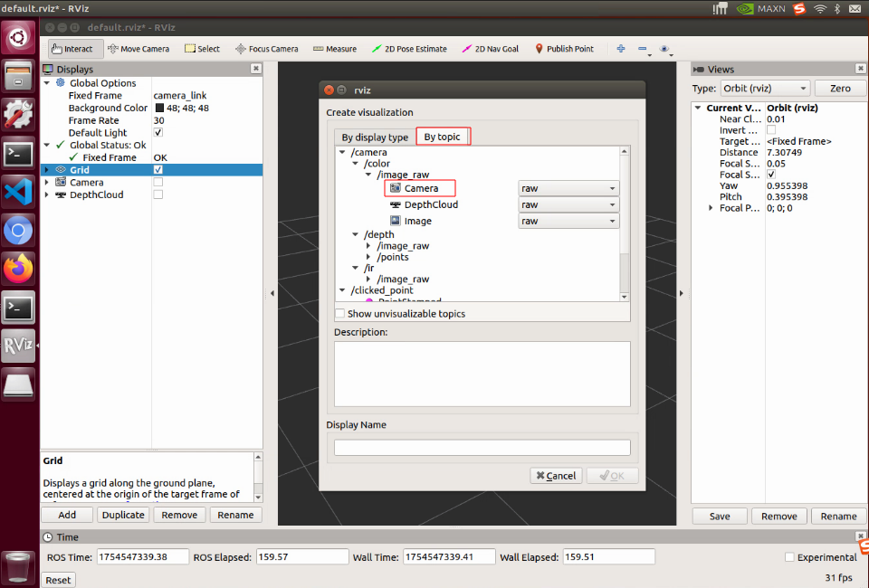Click the minus remove-tool icon
Screen dimensions: 869x588
point(643,49)
